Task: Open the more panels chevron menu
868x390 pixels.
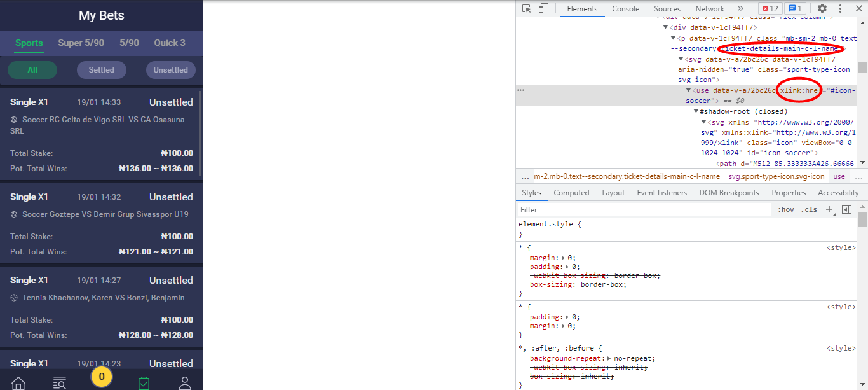Action: click(739, 8)
